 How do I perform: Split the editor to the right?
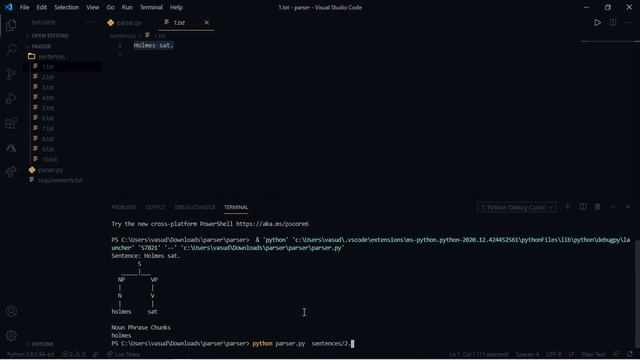click(x=613, y=22)
